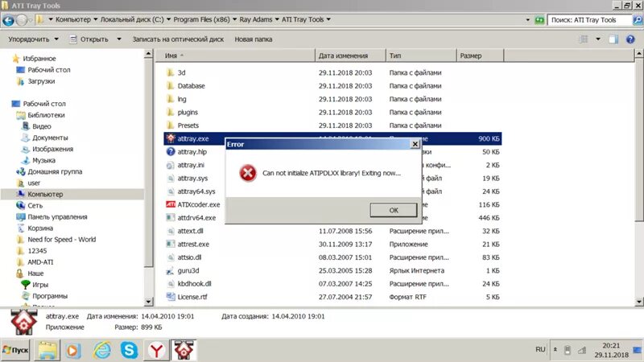Click the Forward navigation arrow
Viewport: 644px width, 362px height.
click(x=22, y=19)
